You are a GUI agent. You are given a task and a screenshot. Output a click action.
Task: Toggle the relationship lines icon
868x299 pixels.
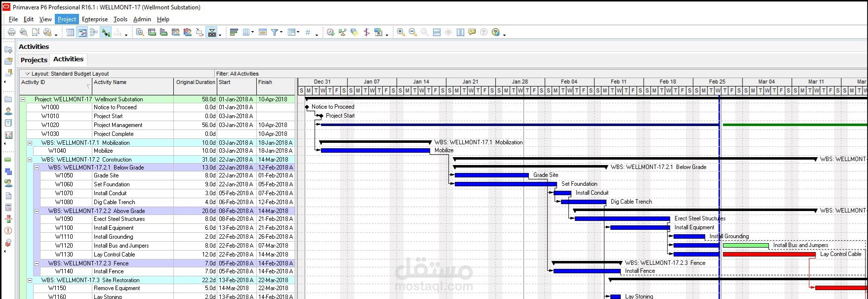click(106, 32)
